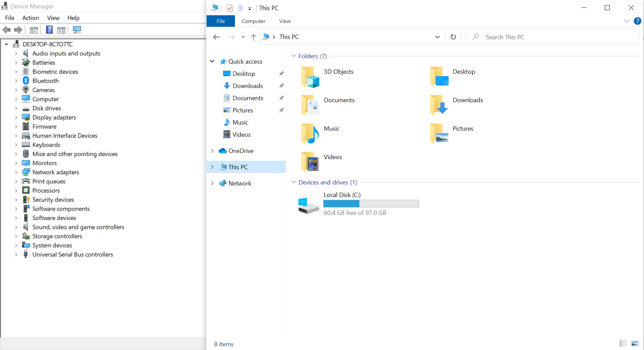
Task: Select the Local Disk (C:) drive icon
Action: pos(308,205)
